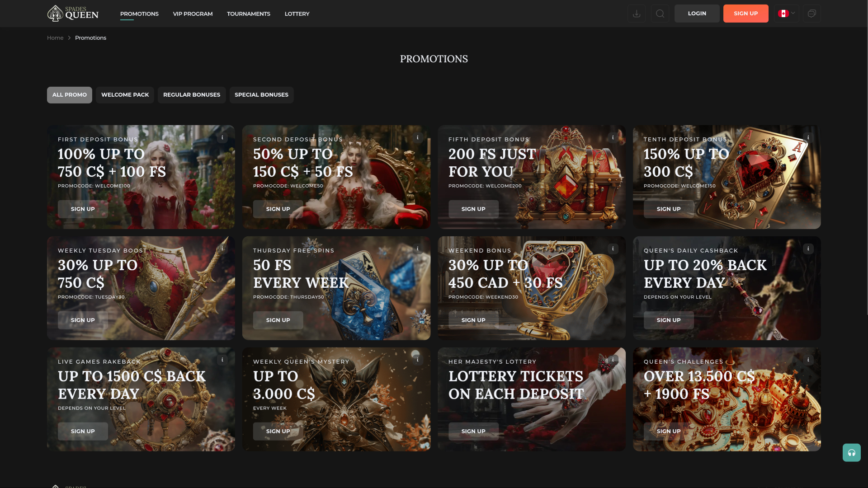Click 'PROMOCODE: WEEKEND30' text
868x488 pixels.
tap(483, 297)
